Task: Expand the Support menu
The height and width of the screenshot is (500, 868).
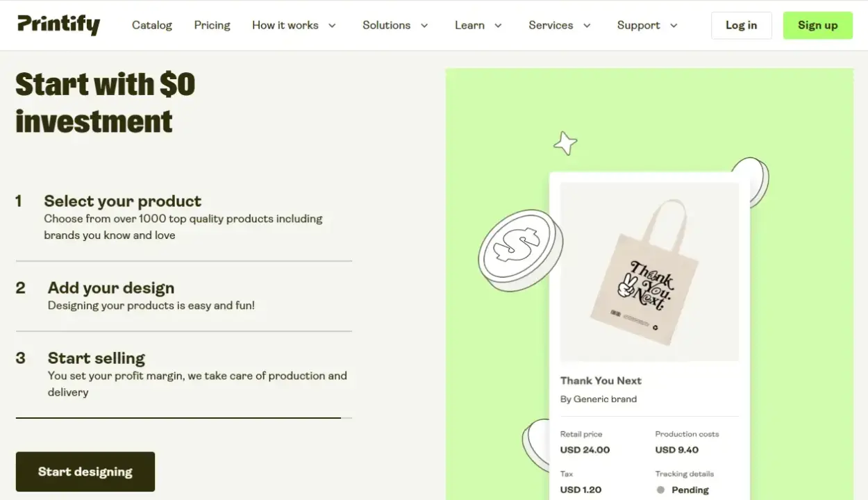Action: (x=646, y=25)
